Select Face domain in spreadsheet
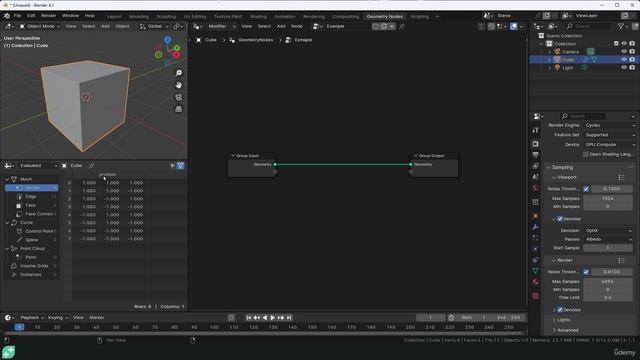 click(x=31, y=205)
